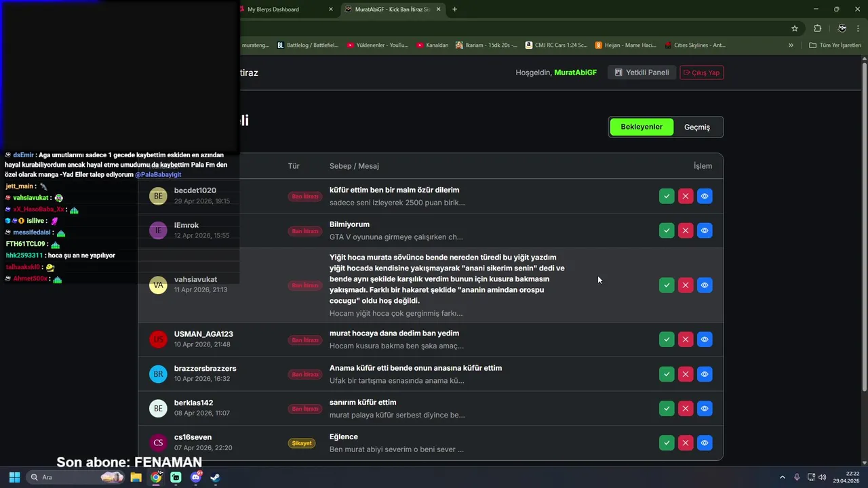Approve cs16seven's complaint with green check
868x488 pixels.
coord(667,443)
